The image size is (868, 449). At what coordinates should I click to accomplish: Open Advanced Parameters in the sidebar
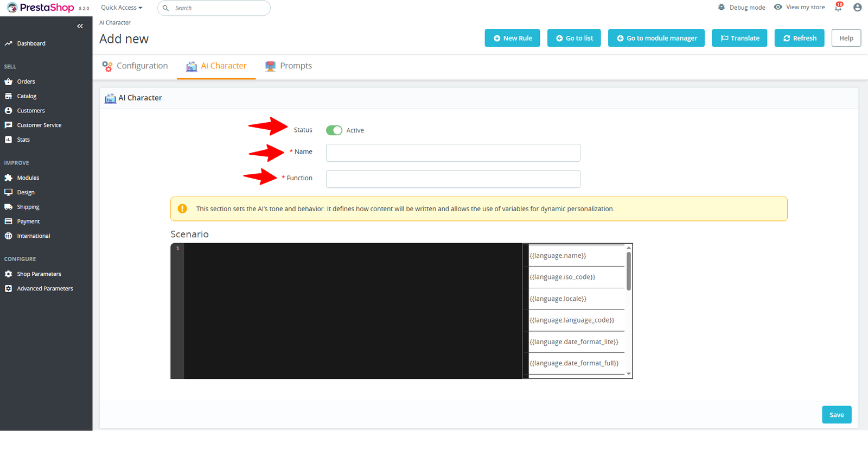click(x=44, y=288)
